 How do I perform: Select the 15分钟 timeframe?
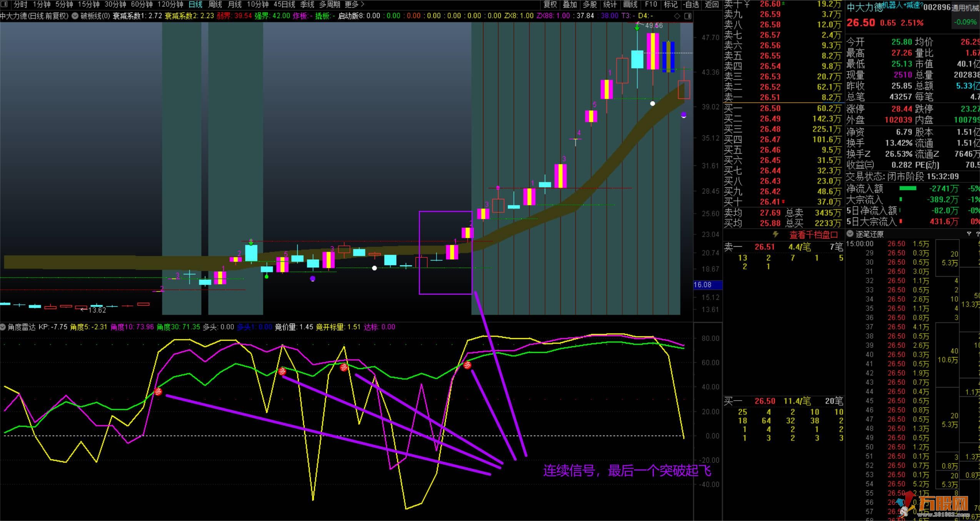click(88, 5)
